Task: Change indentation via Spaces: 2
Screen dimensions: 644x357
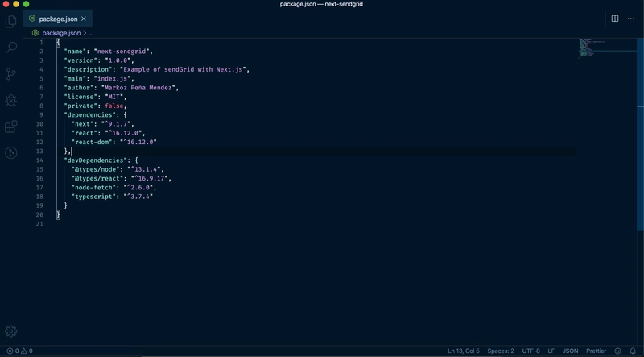Action: click(501, 351)
